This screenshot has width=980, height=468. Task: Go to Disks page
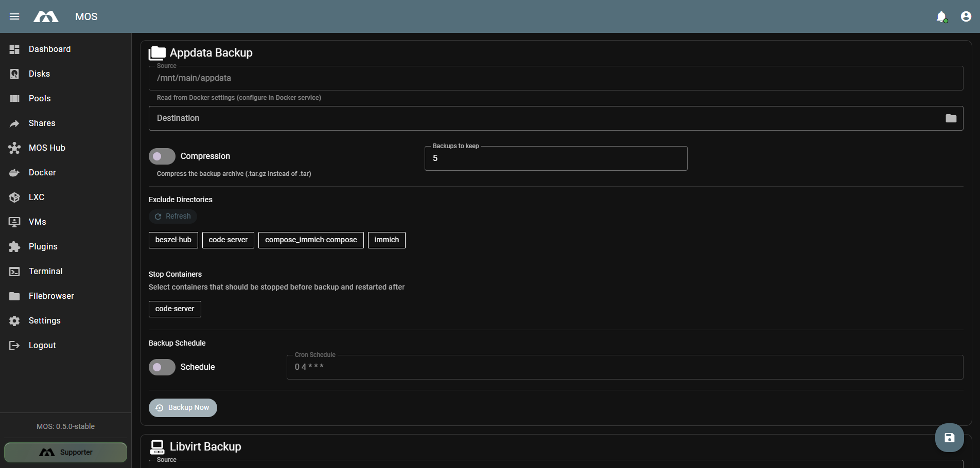40,74
